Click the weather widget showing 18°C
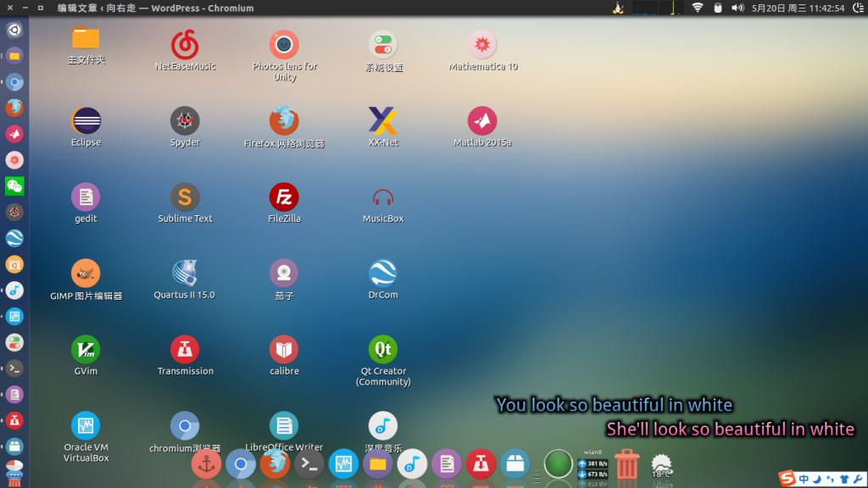This screenshot has width=868, height=488. [x=661, y=466]
